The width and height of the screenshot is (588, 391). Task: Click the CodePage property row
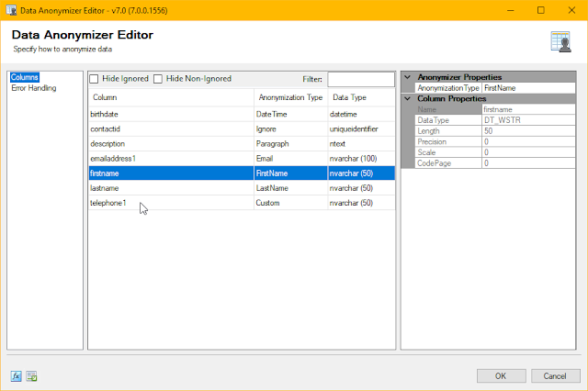[495, 163]
